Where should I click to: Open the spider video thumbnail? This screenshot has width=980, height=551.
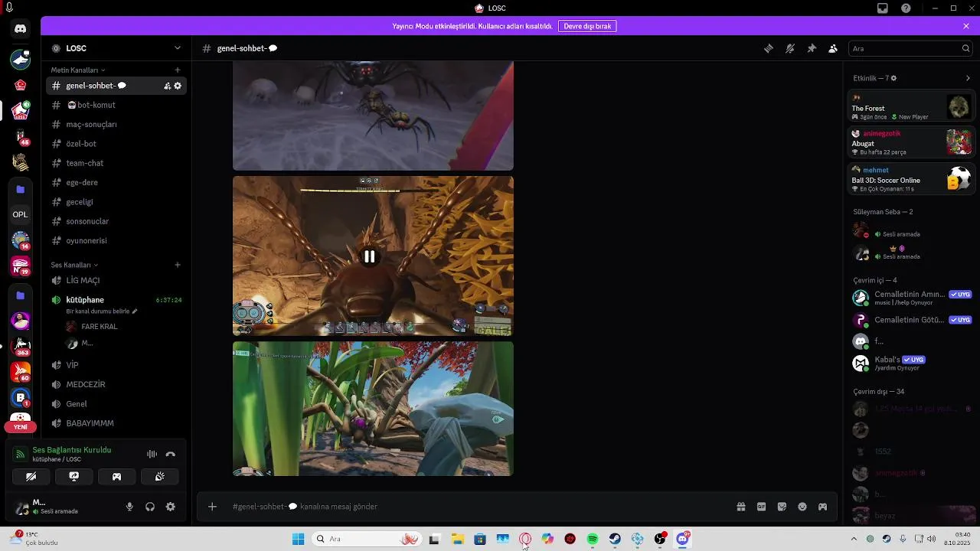(x=373, y=116)
